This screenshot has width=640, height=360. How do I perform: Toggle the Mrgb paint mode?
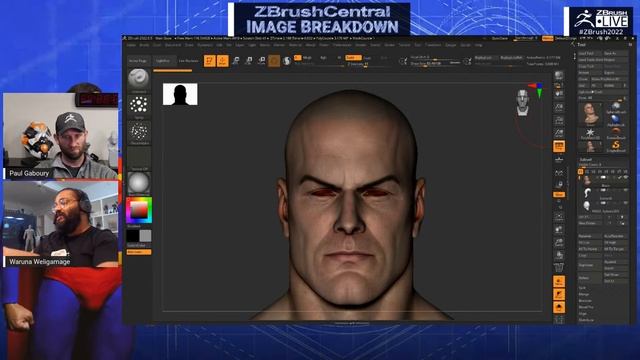307,58
